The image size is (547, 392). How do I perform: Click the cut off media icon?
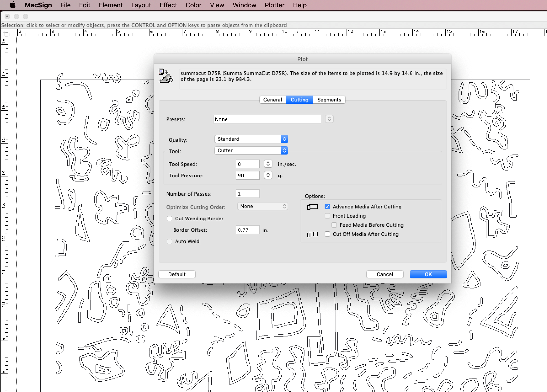(312, 234)
